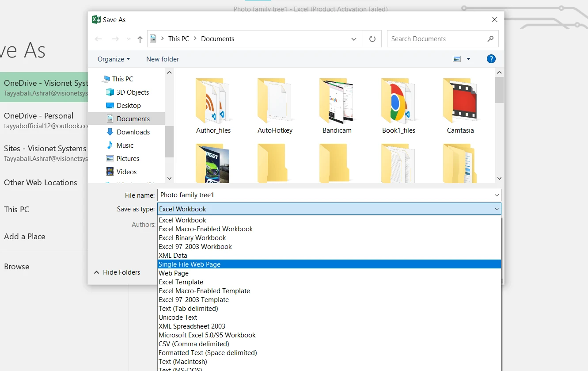Click the Back navigation arrow
Image resolution: width=588 pixels, height=371 pixels.
99,39
